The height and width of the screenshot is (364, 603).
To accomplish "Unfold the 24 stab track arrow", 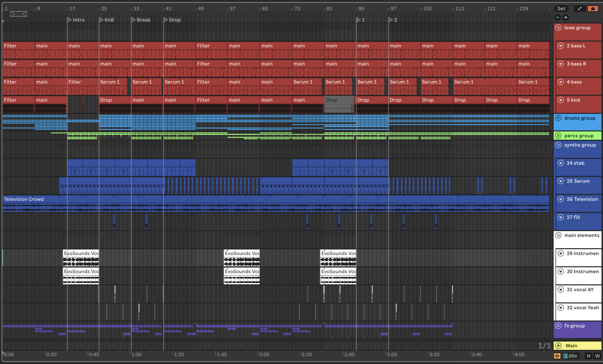I will point(561,163).
